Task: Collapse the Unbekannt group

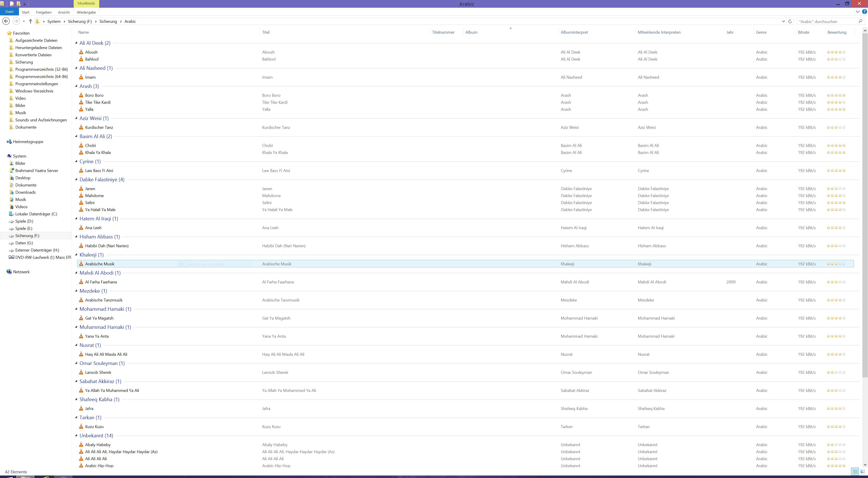Action: point(76,435)
